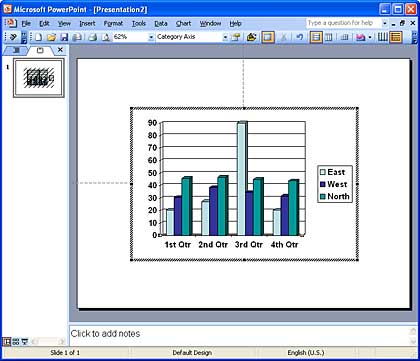Open the Insert menu
This screenshot has width=420, height=361.
[x=87, y=24]
